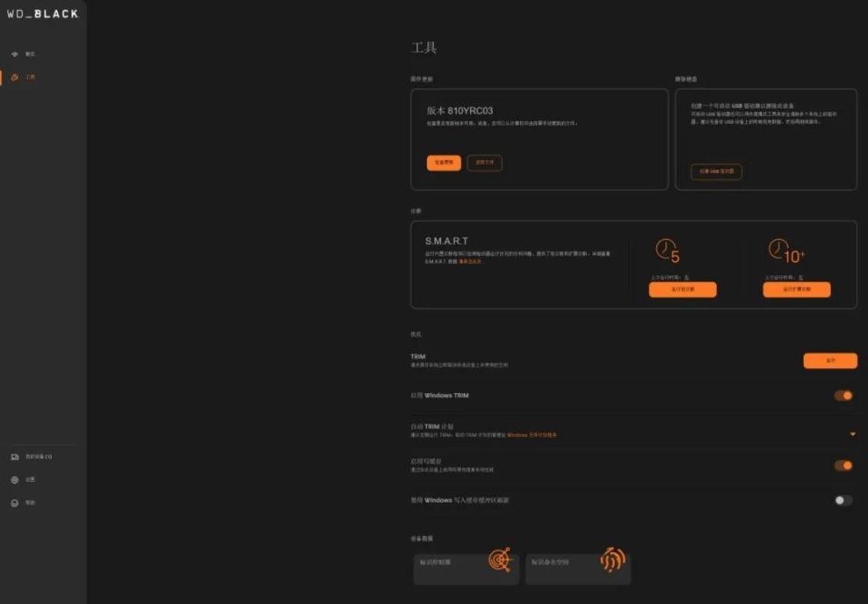
Task: Run the extended S.M.A.R.T diagnostic button
Action: 797,289
